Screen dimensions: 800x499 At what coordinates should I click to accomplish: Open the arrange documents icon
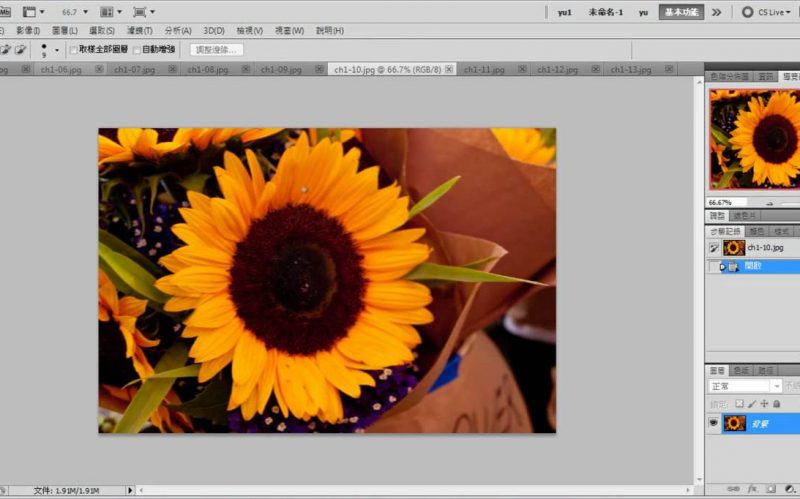point(106,12)
